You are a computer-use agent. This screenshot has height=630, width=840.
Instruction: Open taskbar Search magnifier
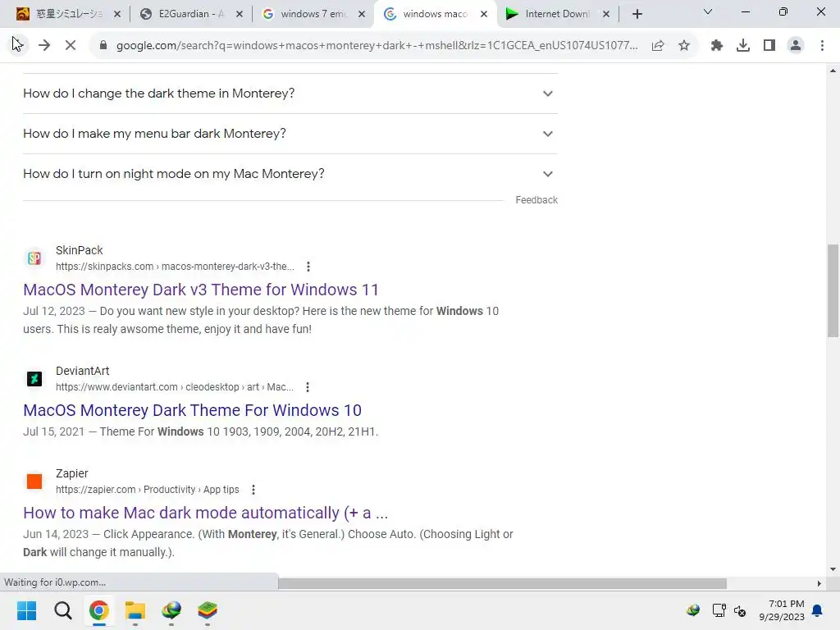[62, 610]
